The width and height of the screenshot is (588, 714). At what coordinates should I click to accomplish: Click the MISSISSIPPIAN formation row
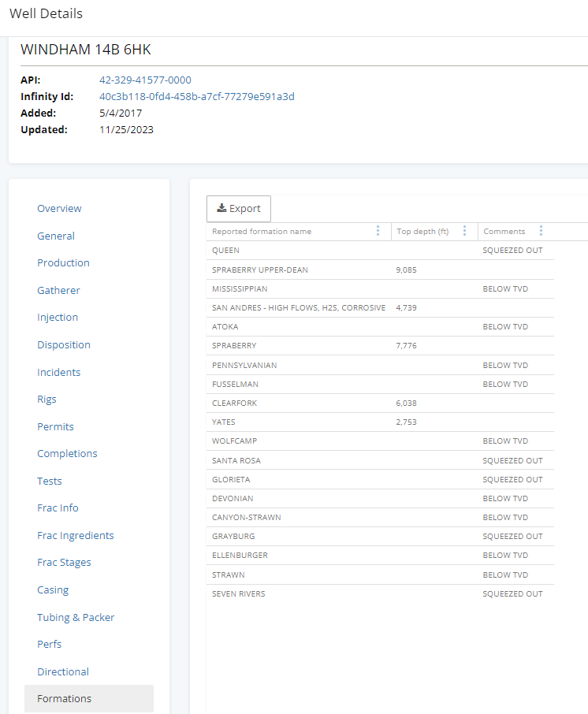tap(381, 288)
